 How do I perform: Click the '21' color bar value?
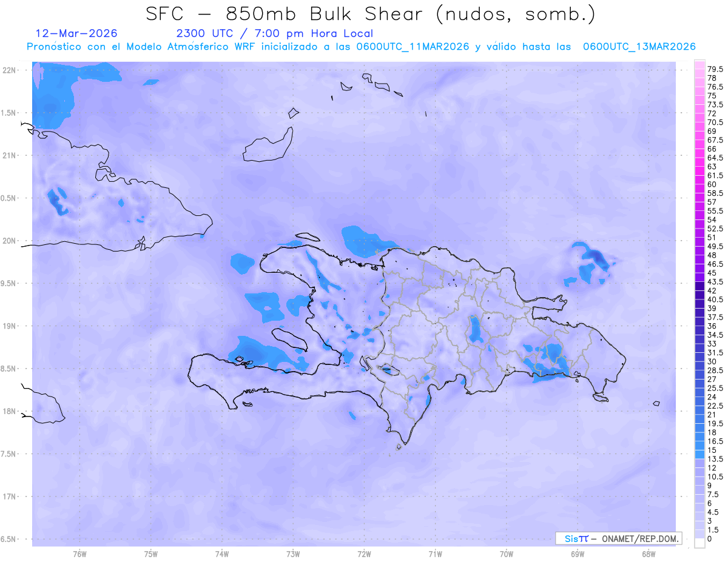pyautogui.click(x=712, y=415)
